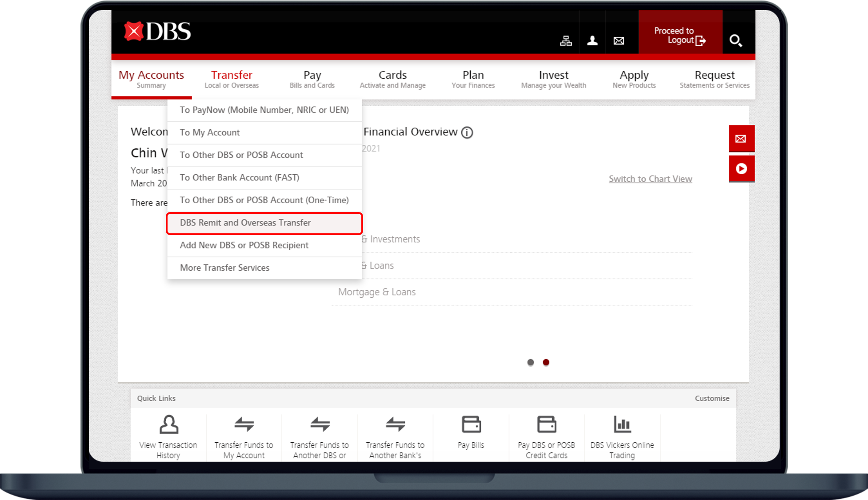Open the Pay Bills and Cards menu
This screenshot has width=868, height=500.
(x=312, y=79)
